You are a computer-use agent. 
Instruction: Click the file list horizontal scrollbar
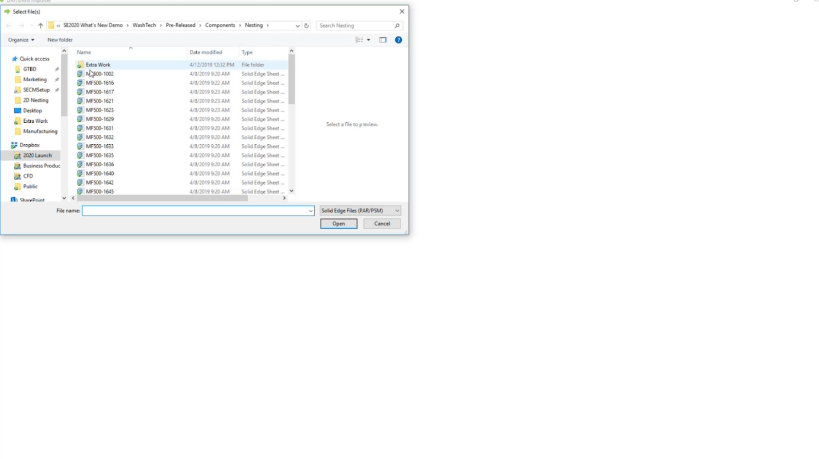click(x=162, y=198)
